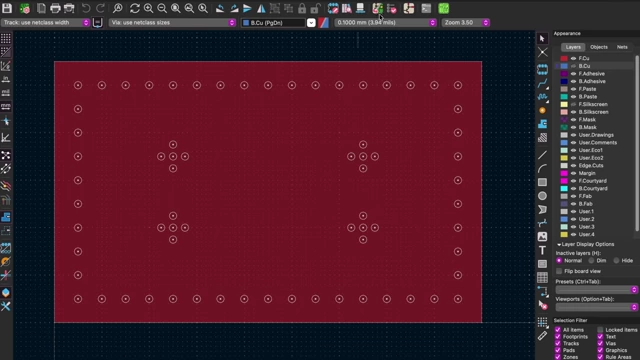Toggle F.Cu layer visibility eye

573,58
